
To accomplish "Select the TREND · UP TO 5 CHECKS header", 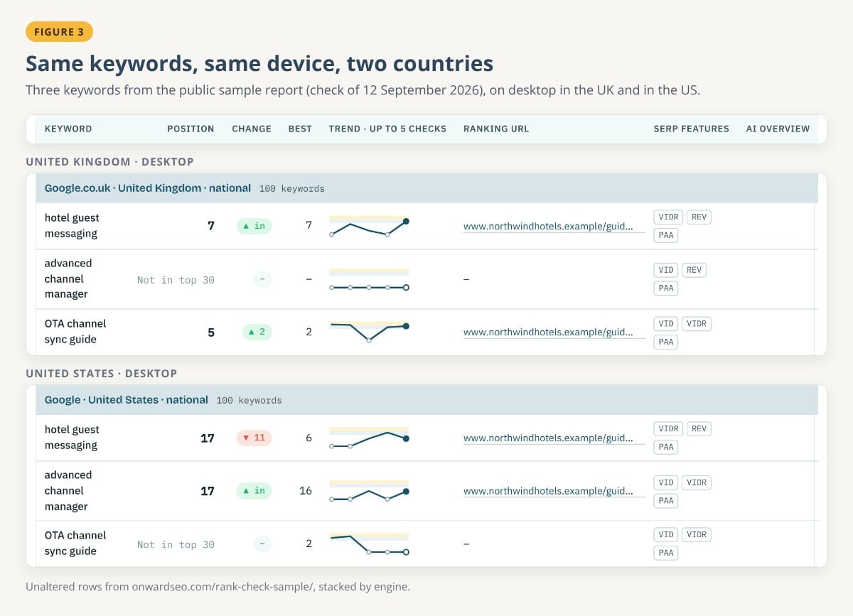I will (x=387, y=129).
